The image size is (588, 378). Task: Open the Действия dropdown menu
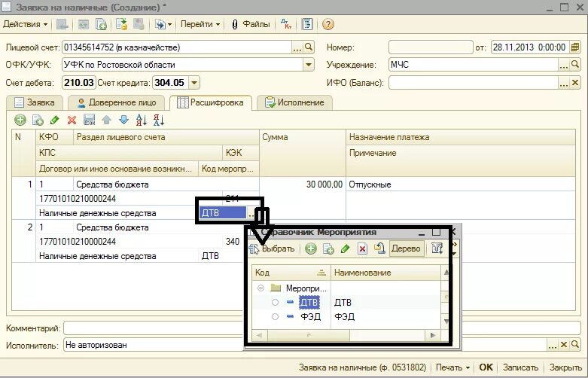coord(25,24)
